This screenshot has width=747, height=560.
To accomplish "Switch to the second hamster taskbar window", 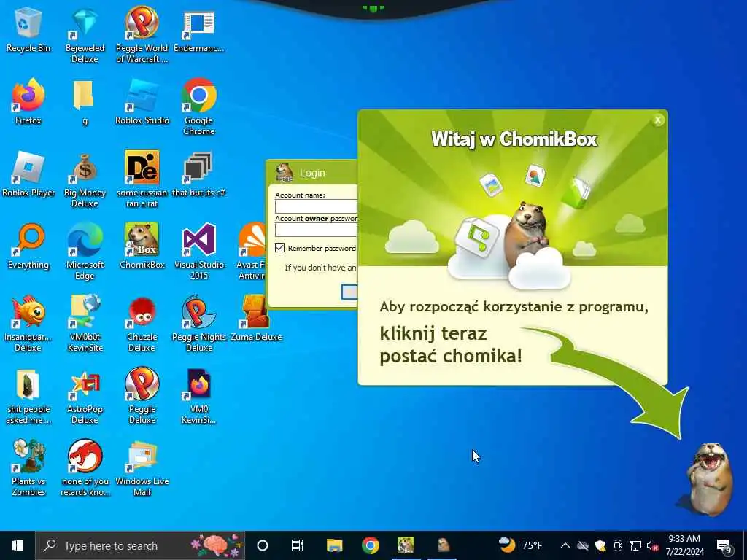I will (443, 545).
